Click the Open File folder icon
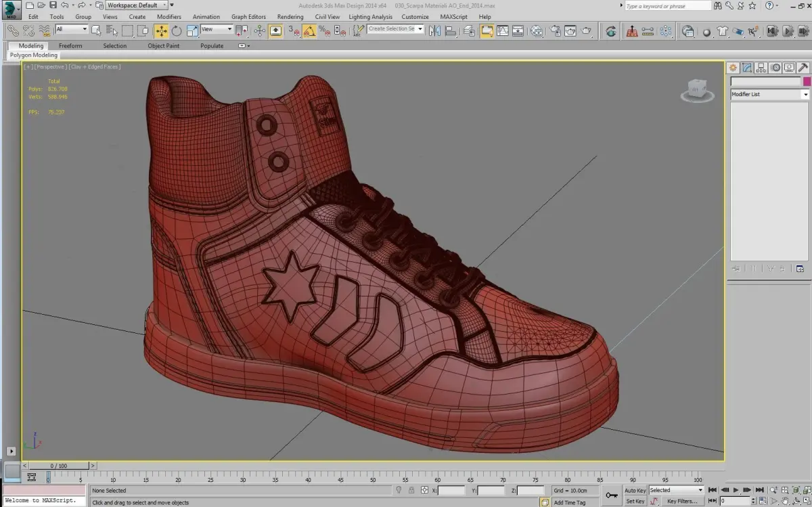Viewport: 812px width, 507px height. pos(41,5)
